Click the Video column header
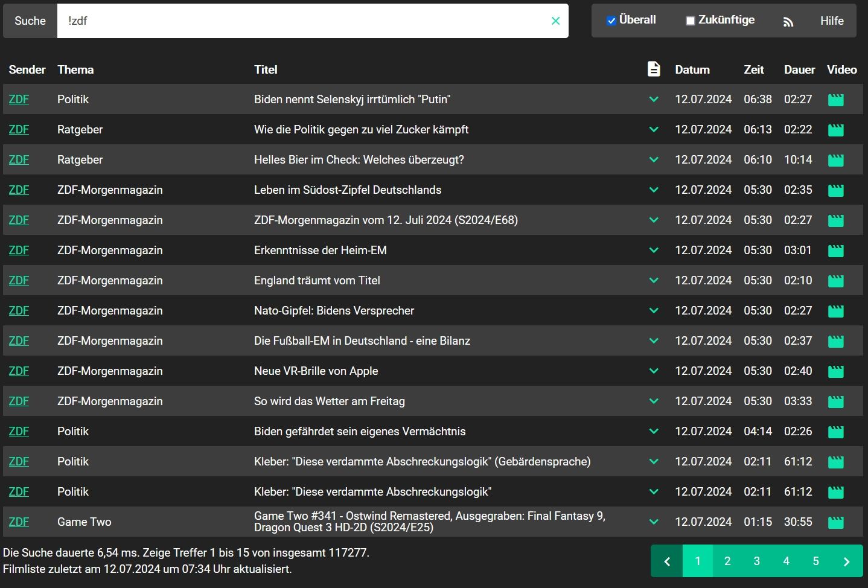This screenshot has width=868, height=588. tap(842, 69)
